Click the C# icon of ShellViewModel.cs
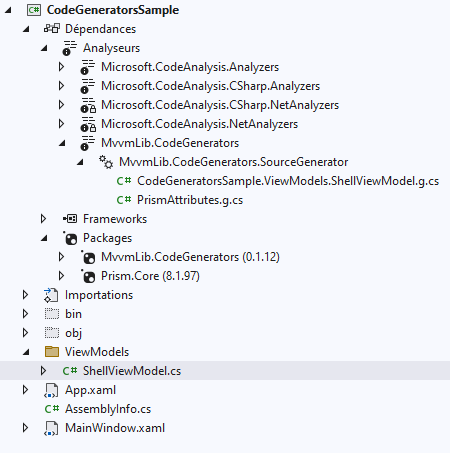Image resolution: width=450 pixels, height=453 pixels. pos(70,371)
